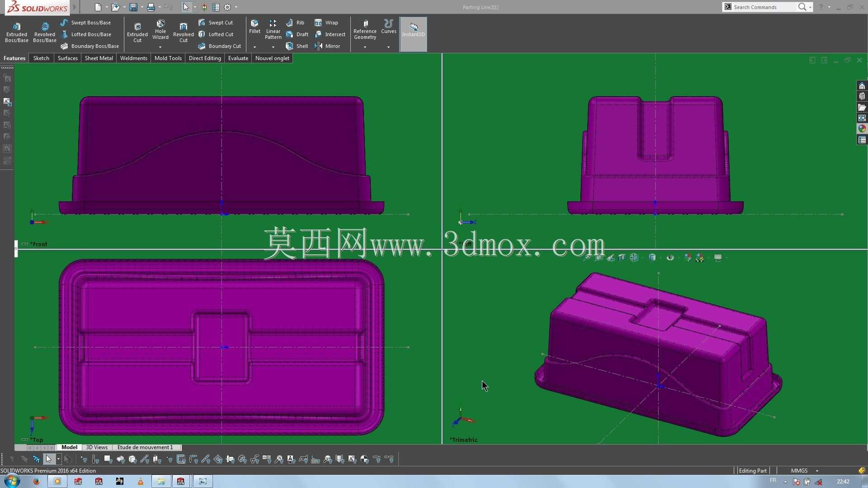
Task: Select the Wrap feature
Action: 326,23
